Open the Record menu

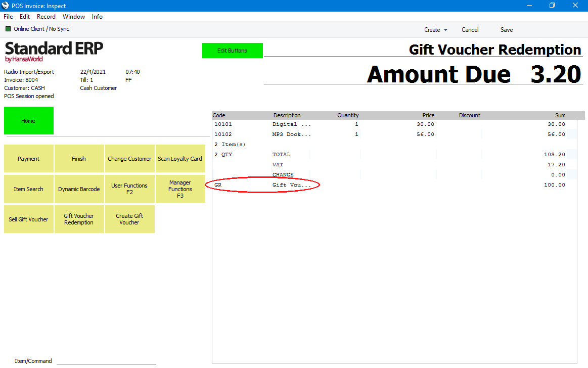[46, 17]
